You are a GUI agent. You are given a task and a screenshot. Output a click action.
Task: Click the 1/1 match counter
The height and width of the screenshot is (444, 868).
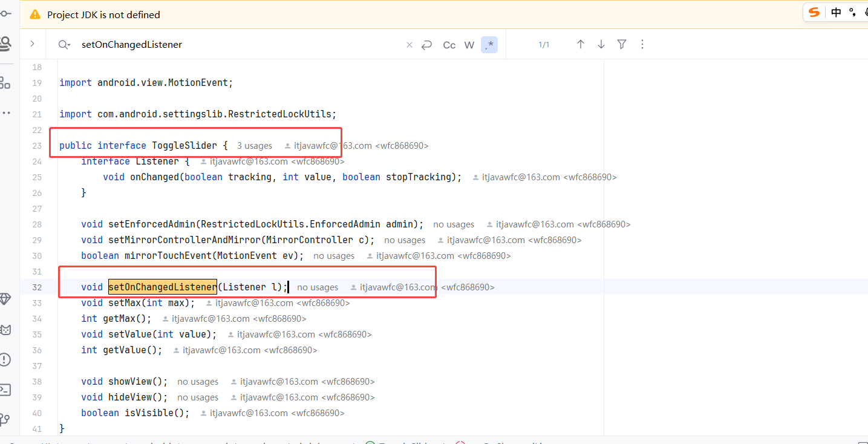(x=544, y=45)
